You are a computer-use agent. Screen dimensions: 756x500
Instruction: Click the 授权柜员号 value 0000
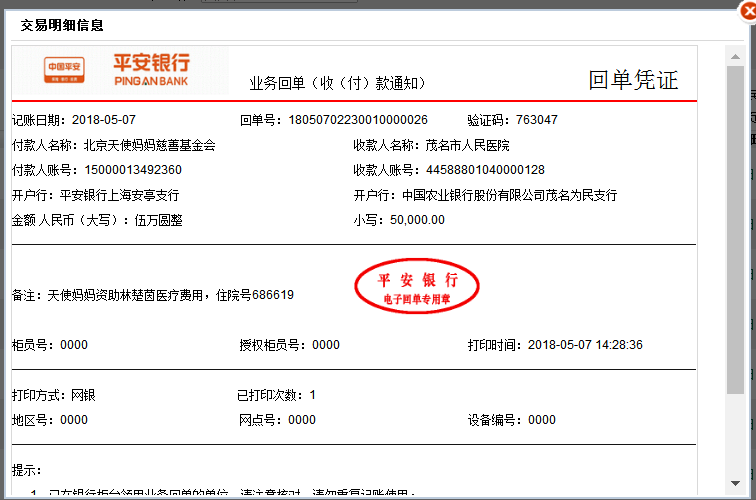(x=326, y=345)
